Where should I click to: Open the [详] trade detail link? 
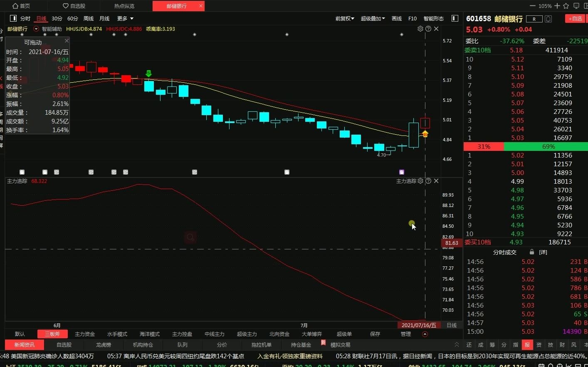pos(543,252)
